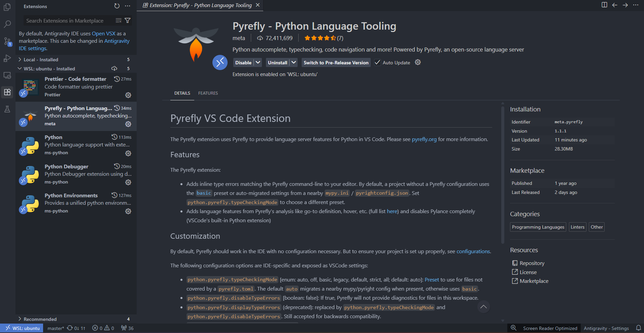Viewport: 644px width, 333px height.
Task: Navigate forward with right arrow
Action: click(x=625, y=5)
